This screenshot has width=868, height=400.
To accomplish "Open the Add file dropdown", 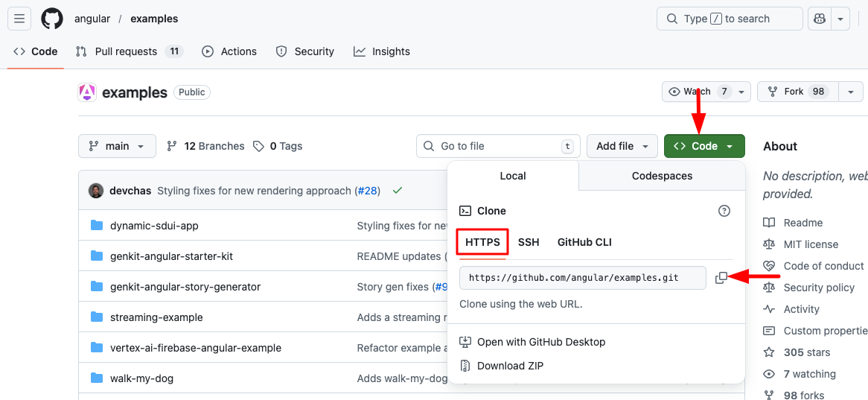I will (x=622, y=146).
